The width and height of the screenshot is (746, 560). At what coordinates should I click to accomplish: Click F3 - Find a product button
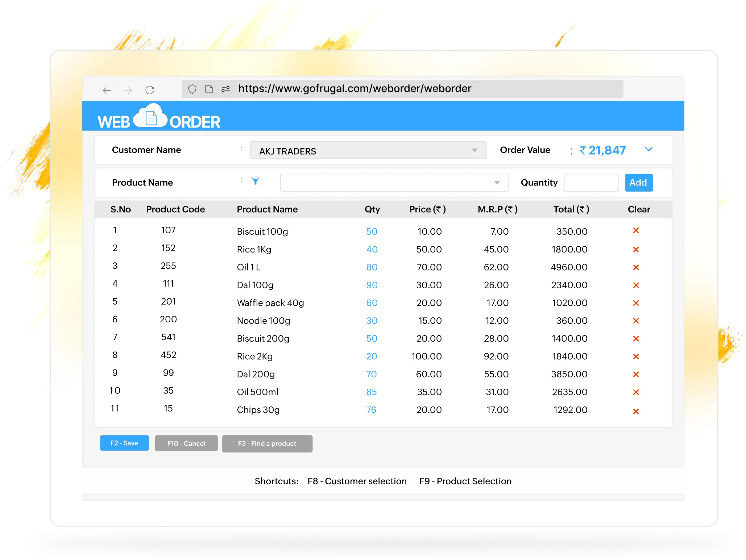[x=267, y=444]
